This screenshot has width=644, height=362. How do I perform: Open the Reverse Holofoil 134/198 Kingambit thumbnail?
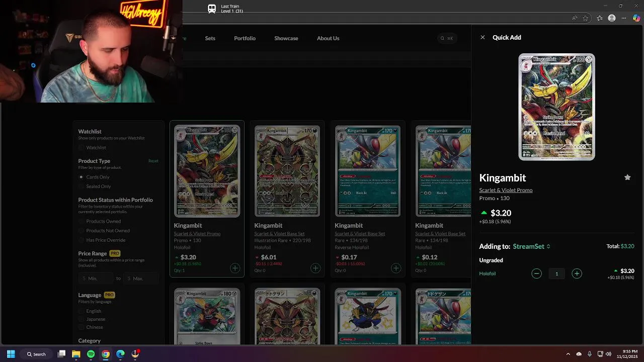coord(368,171)
